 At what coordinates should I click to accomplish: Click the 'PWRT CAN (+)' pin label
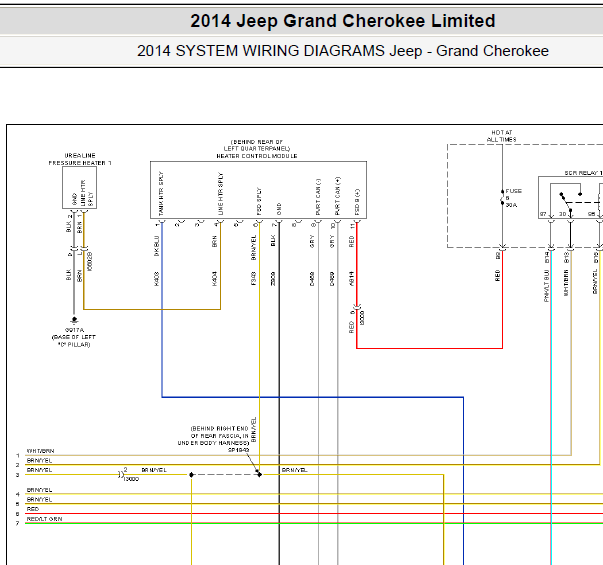pyautogui.click(x=337, y=196)
